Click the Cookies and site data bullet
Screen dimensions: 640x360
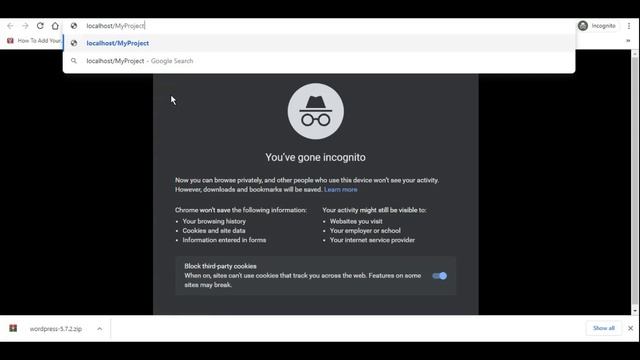click(x=214, y=231)
